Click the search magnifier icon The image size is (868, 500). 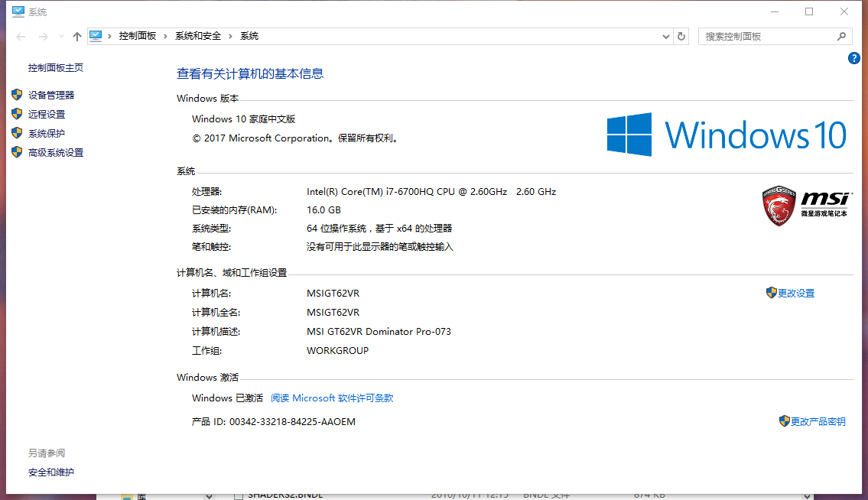841,37
